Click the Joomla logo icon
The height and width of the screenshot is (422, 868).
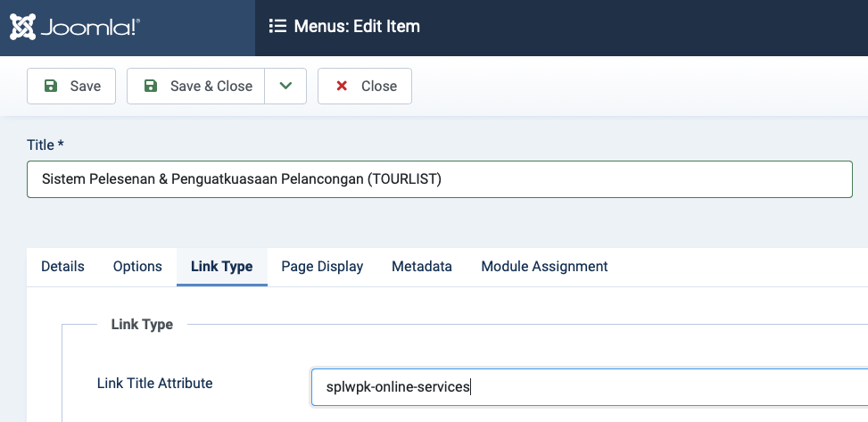pos(23,27)
